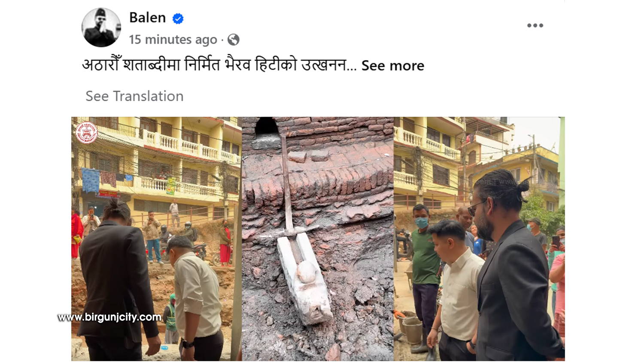Open the Balen profile name link
This screenshot has height=362, width=644.
(147, 18)
